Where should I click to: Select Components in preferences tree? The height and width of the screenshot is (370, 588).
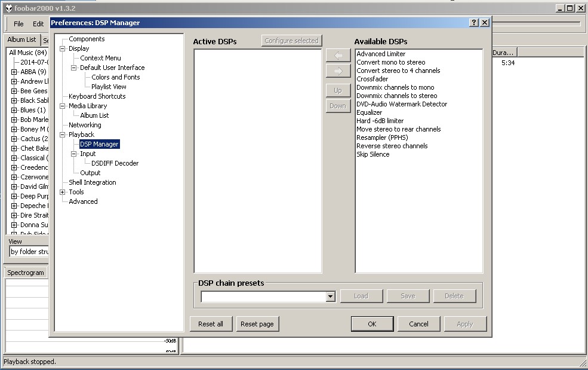point(87,39)
